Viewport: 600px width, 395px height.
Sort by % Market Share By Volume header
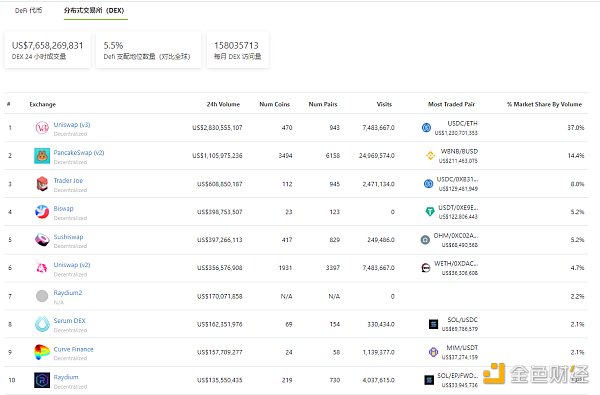pyautogui.click(x=545, y=104)
